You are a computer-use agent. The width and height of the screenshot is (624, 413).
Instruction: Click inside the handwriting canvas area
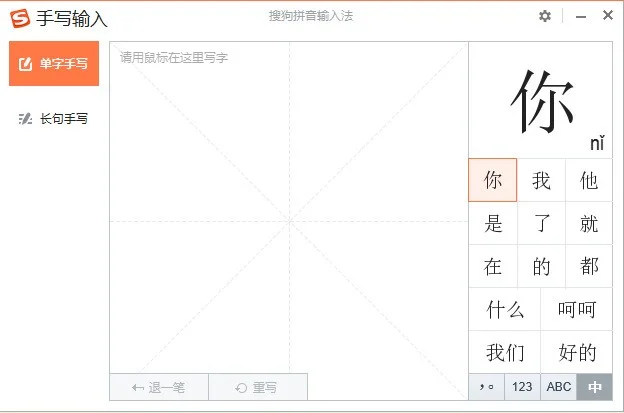pos(289,220)
